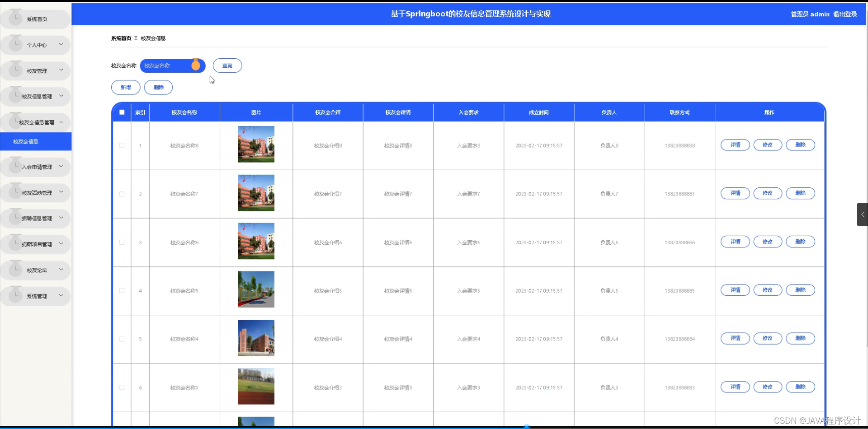Expand the 捐赠项目管理 menu
The height and width of the screenshot is (429, 868).
pos(36,244)
